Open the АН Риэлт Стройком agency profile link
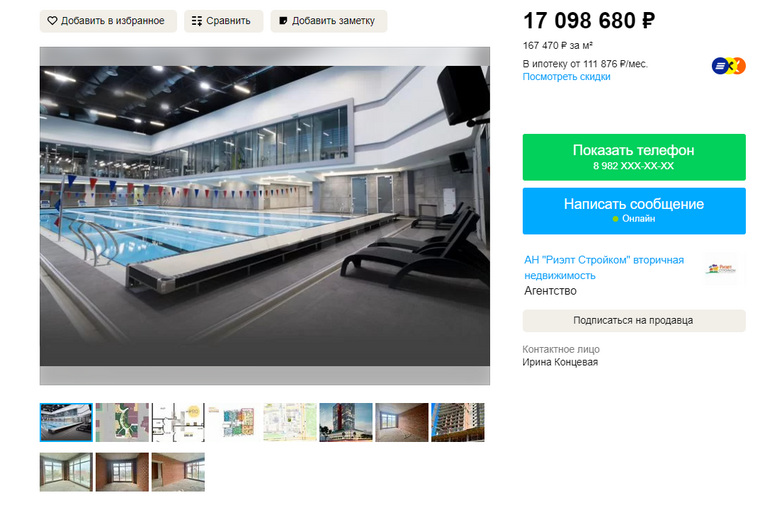Image resolution: width=760 pixels, height=505 pixels. click(604, 268)
